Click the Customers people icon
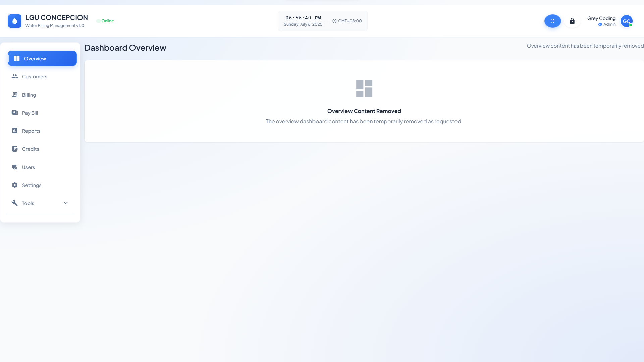 point(15,76)
